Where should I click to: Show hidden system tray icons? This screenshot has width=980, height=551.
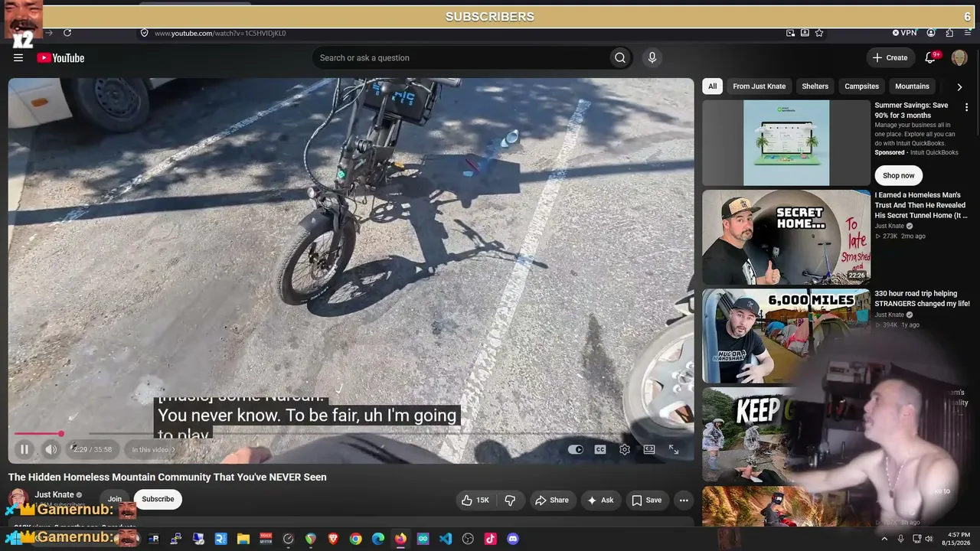tap(884, 539)
